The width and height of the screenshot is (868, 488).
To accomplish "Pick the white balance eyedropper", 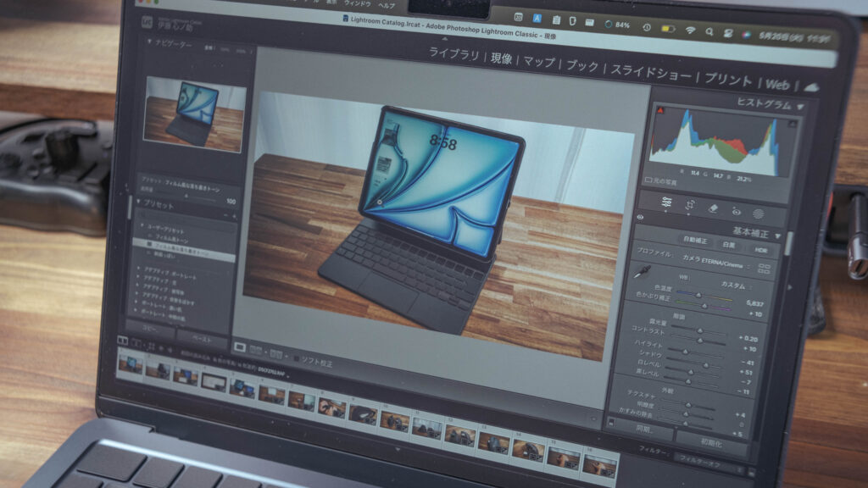I will click(644, 270).
